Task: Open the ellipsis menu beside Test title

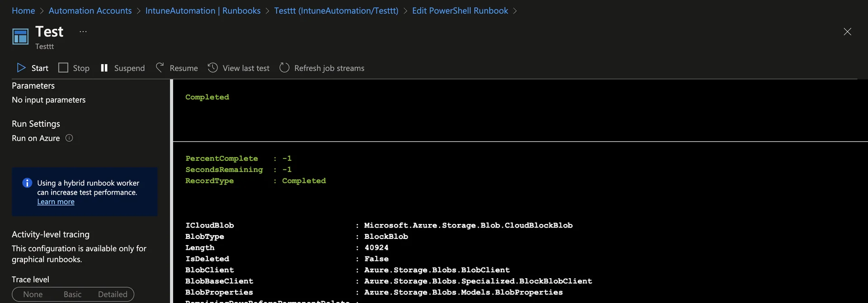Action: click(x=83, y=32)
